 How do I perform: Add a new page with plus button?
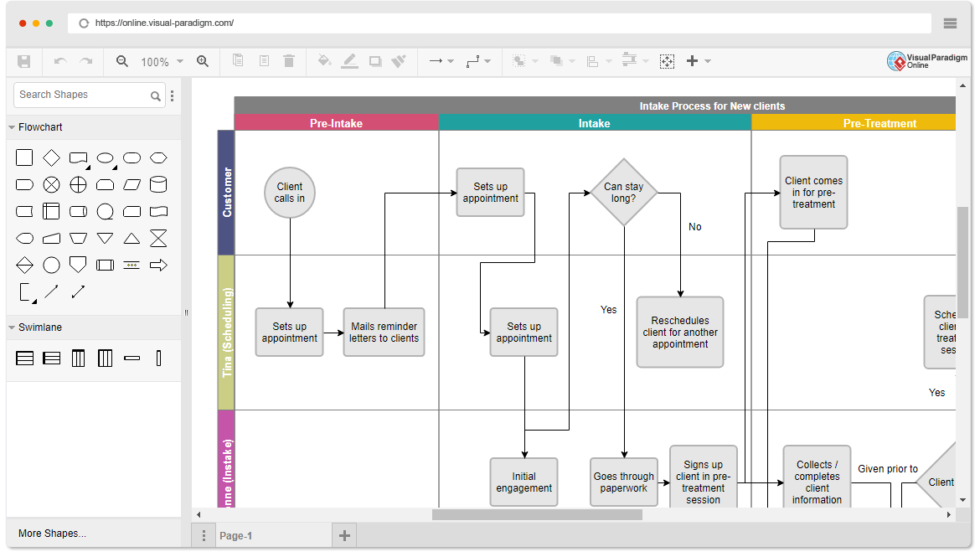coord(344,535)
